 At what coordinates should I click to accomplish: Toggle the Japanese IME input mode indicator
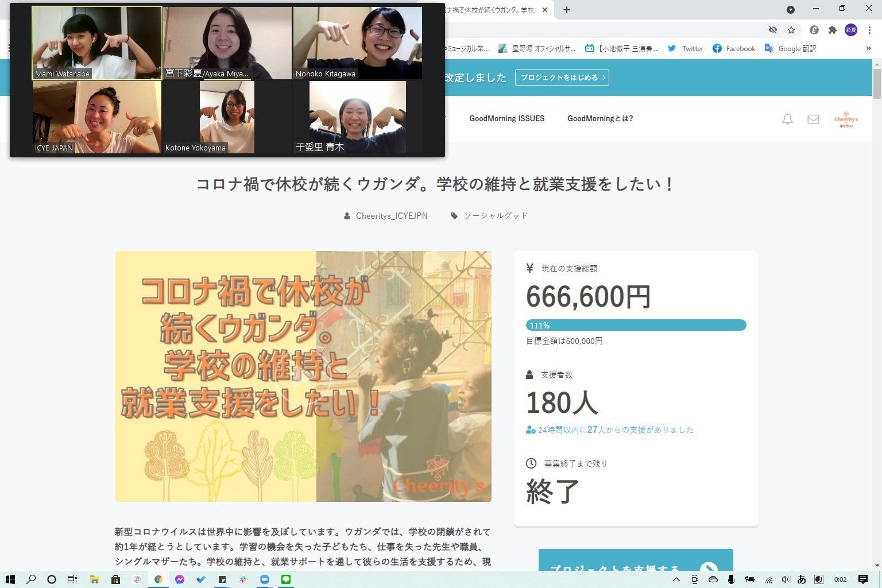tap(802, 579)
